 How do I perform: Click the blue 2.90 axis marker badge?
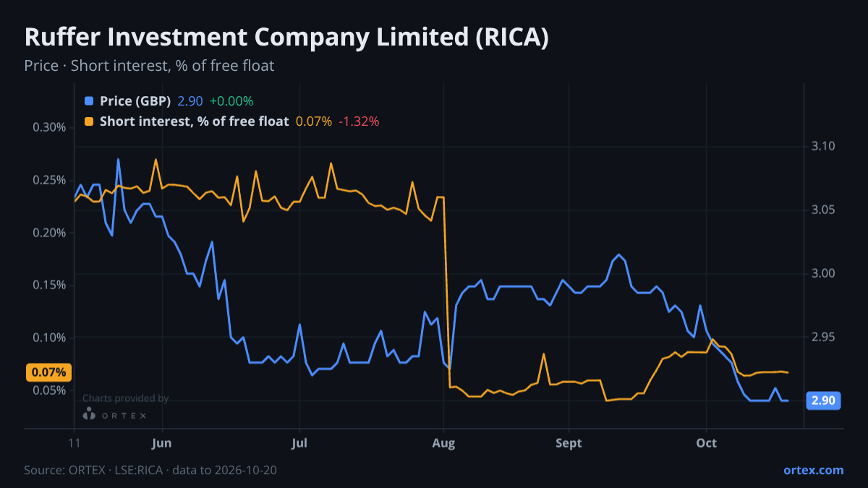(x=823, y=401)
